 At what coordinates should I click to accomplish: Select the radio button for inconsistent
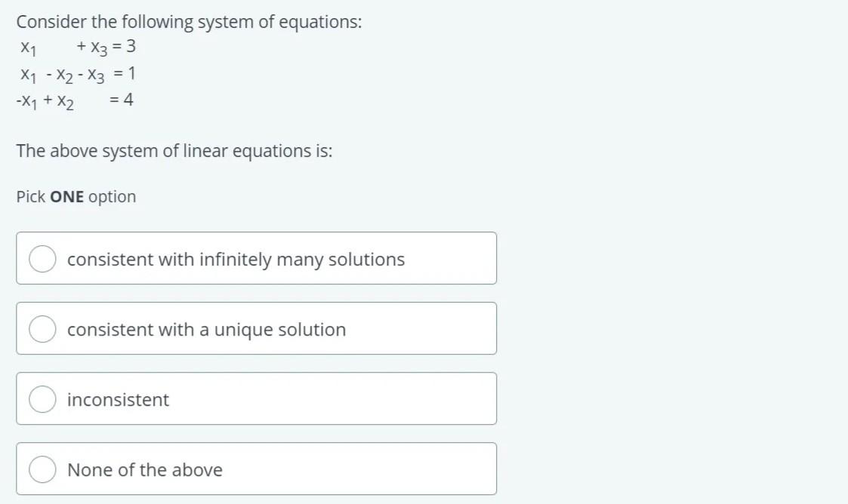coord(42,398)
